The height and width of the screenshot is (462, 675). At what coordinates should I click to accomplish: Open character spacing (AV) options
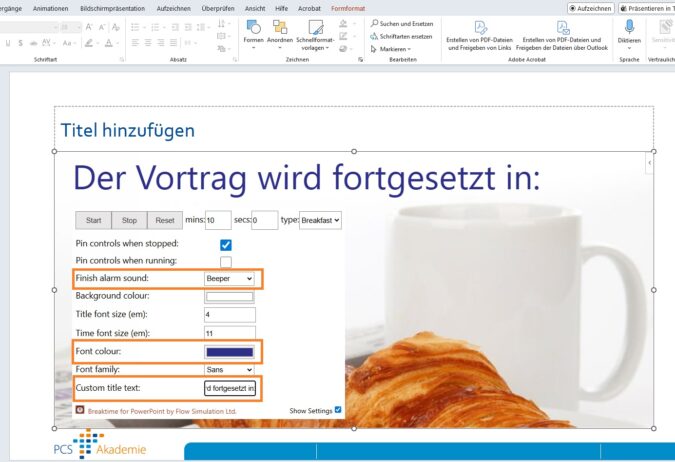(47, 43)
